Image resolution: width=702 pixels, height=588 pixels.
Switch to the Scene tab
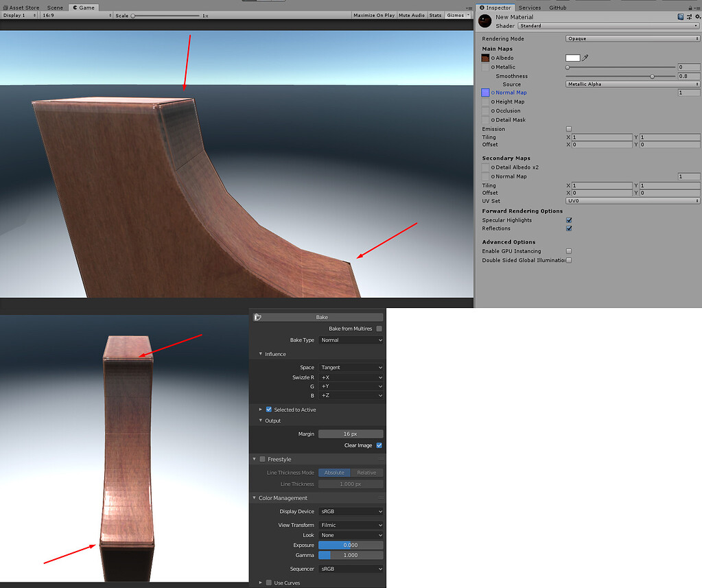[x=54, y=8]
